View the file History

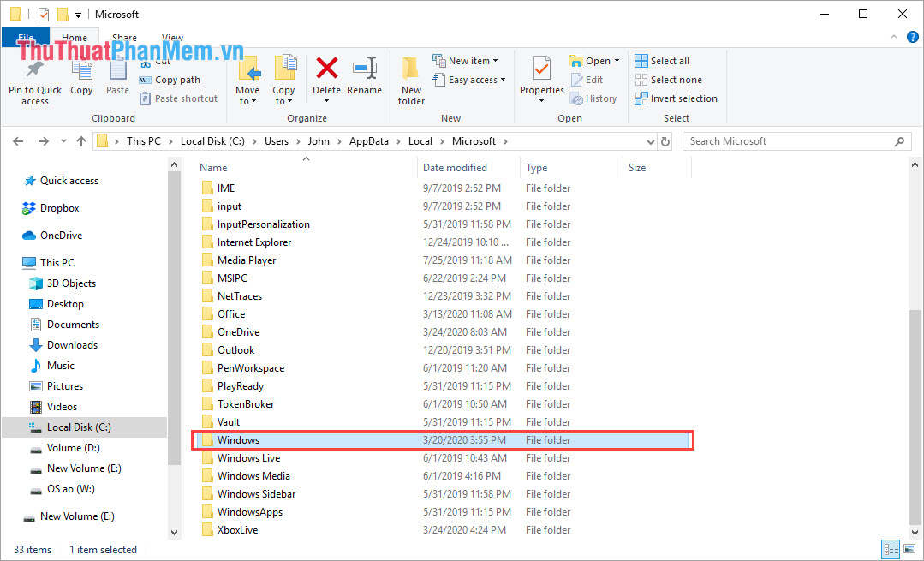593,98
